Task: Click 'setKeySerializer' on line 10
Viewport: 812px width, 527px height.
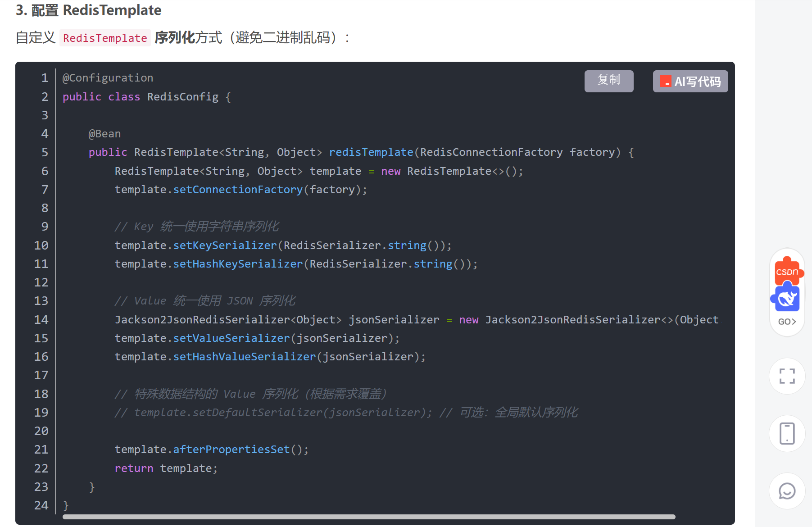Action: pyautogui.click(x=225, y=245)
